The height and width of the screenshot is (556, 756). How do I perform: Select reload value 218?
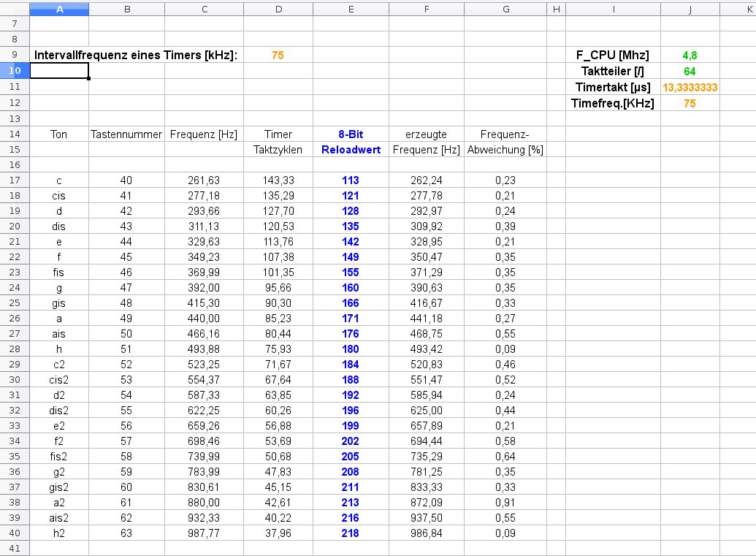[351, 533]
